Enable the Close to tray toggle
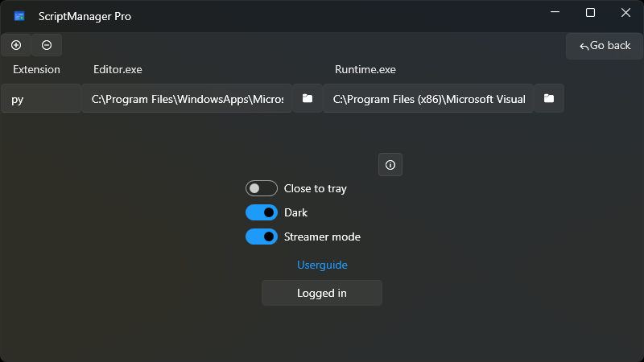644x362 pixels. point(262,188)
